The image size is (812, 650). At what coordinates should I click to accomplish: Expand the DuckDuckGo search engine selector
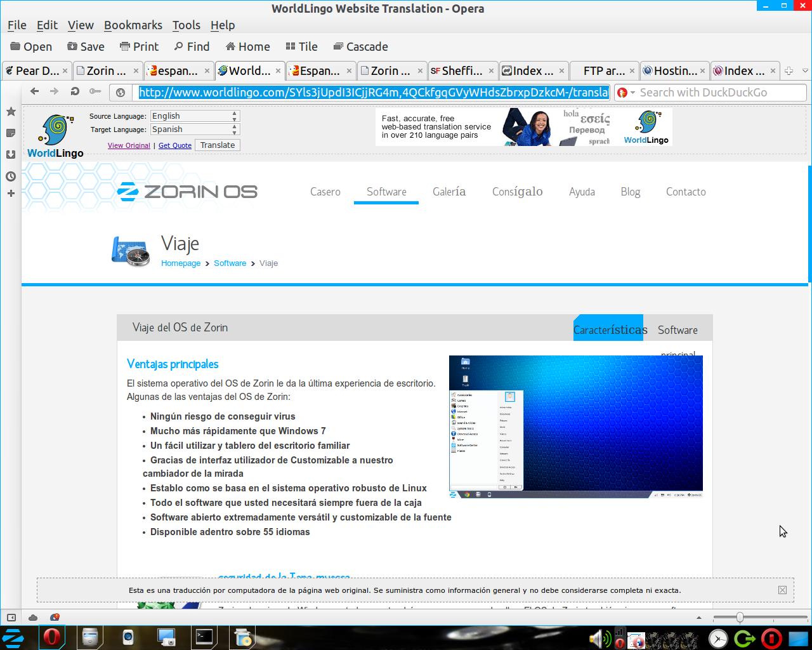coord(626,93)
